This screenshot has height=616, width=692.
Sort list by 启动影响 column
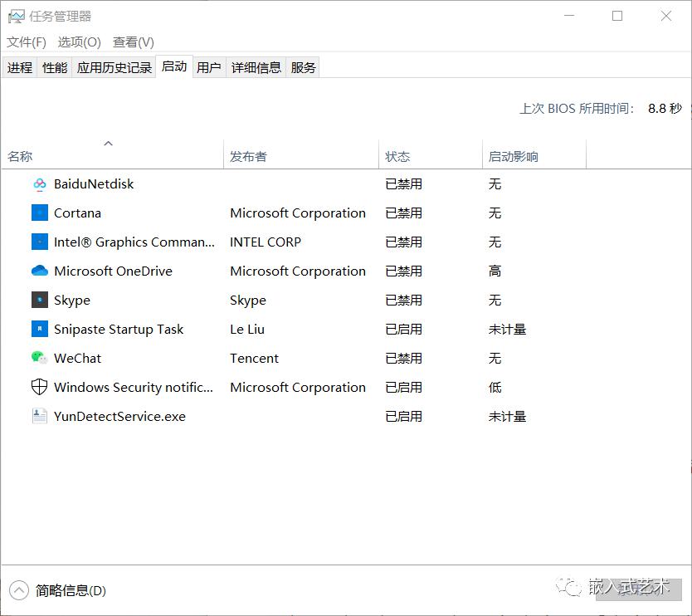click(x=513, y=157)
